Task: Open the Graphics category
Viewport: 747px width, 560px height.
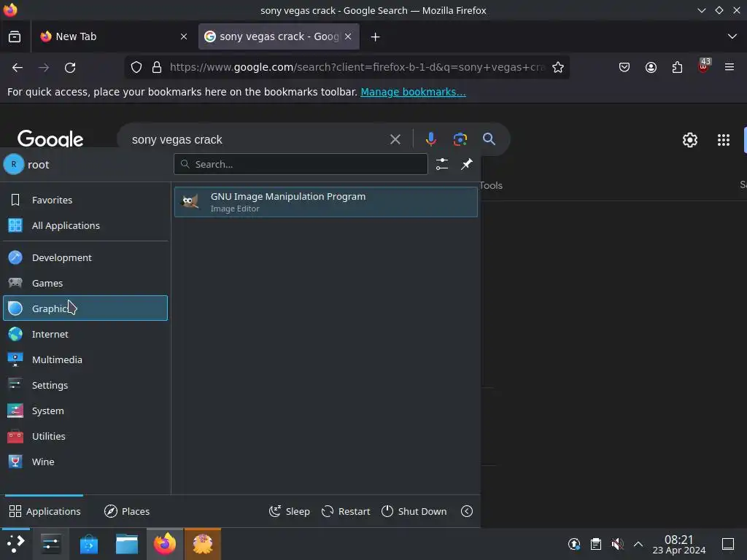Action: [86, 308]
